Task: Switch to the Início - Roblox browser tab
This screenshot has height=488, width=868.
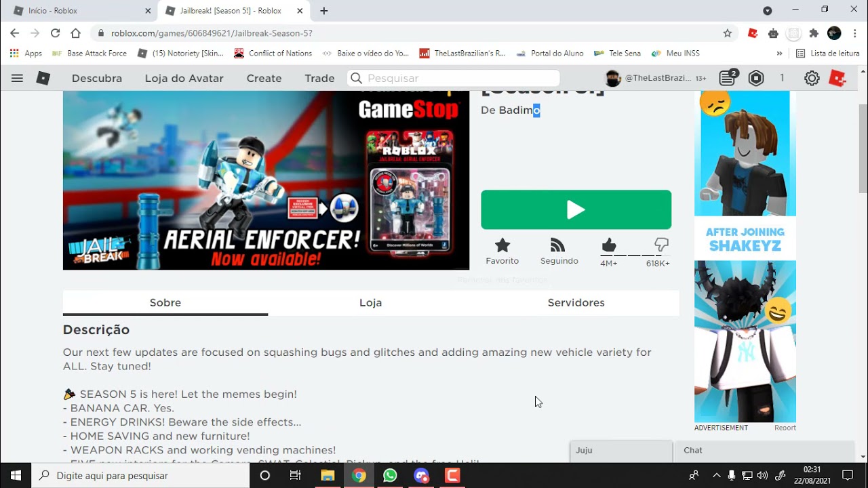Action: tap(81, 11)
